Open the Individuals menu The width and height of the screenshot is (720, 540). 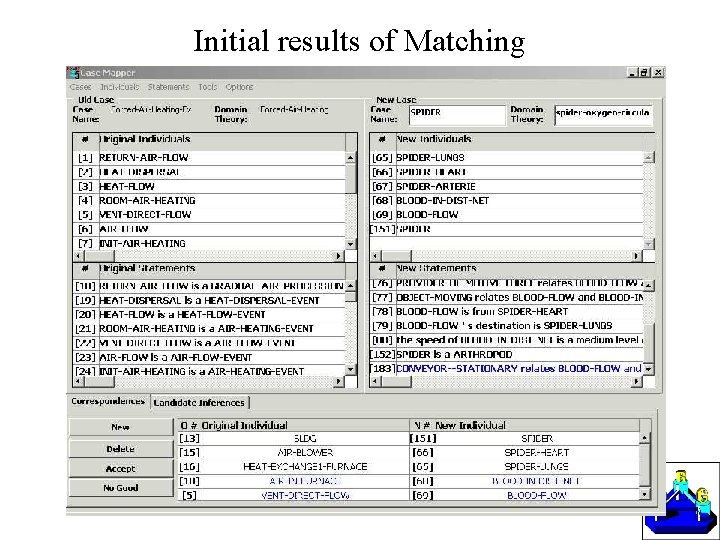119,87
